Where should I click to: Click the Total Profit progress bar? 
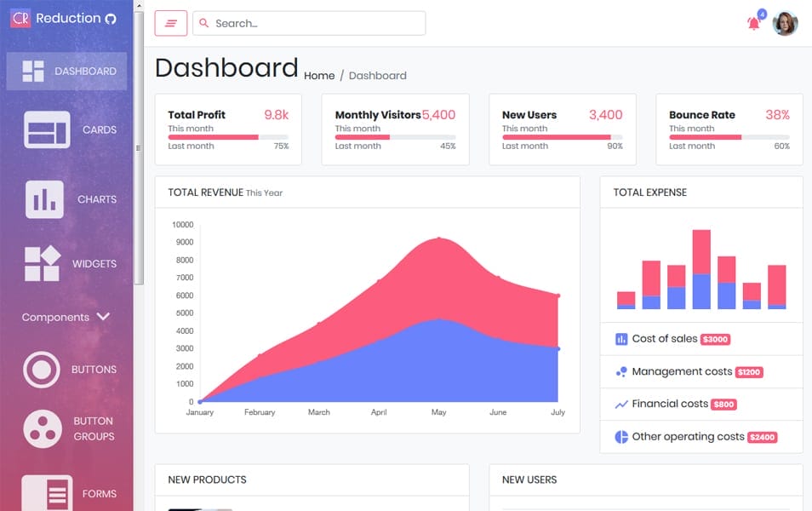coord(227,137)
